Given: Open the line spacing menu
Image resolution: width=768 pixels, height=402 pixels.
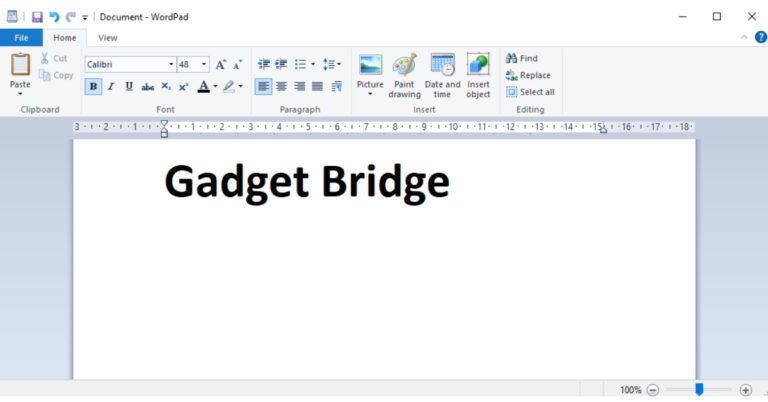Looking at the screenshot, I should (332, 64).
